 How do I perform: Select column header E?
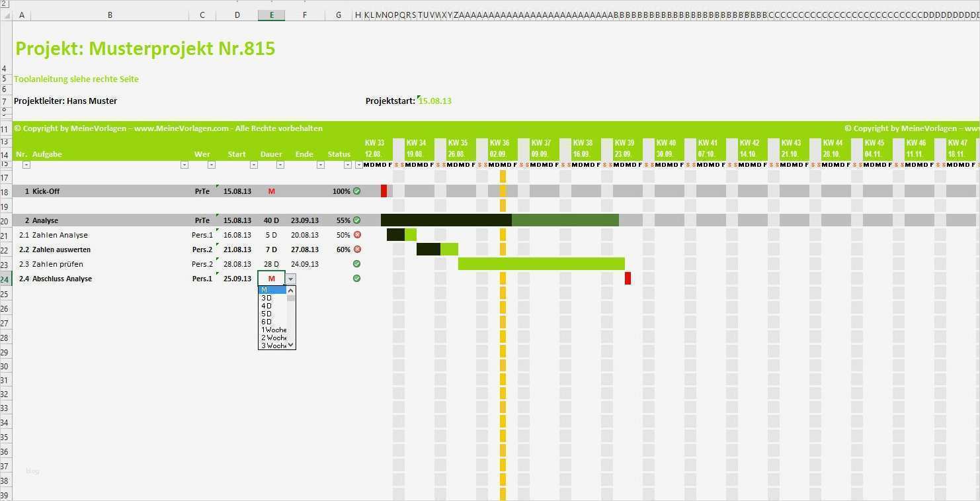(271, 15)
